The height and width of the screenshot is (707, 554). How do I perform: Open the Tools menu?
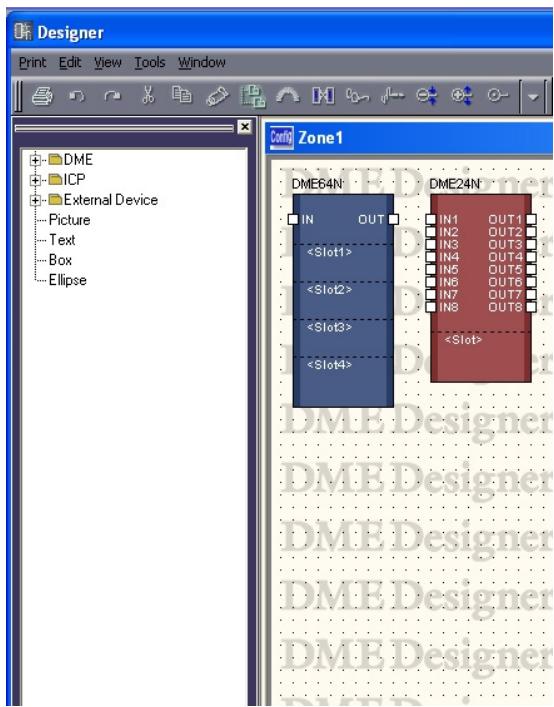[150, 62]
